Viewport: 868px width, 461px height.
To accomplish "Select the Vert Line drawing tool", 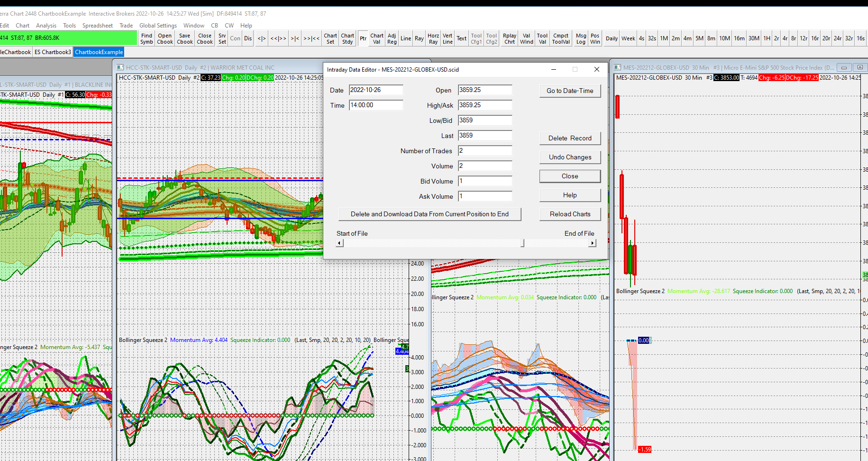I will (x=448, y=38).
